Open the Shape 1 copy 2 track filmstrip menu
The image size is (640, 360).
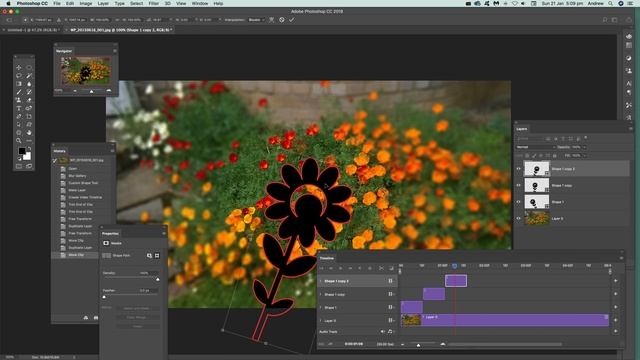(x=391, y=281)
